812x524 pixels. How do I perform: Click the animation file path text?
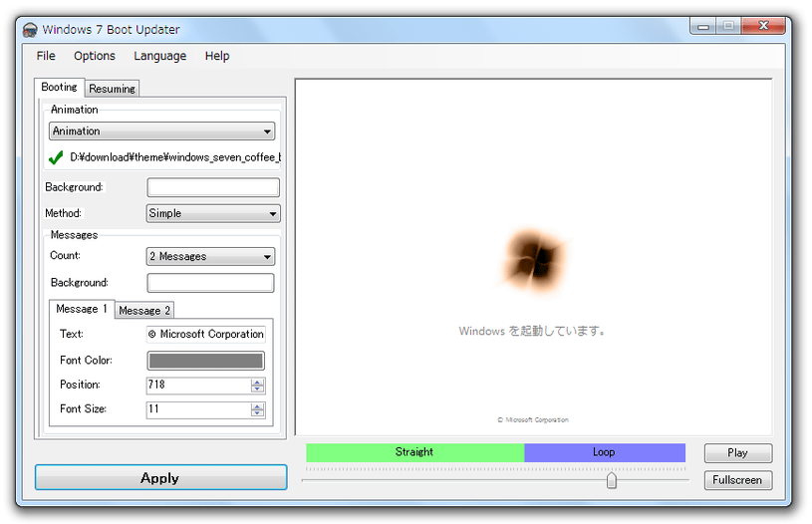click(175, 157)
